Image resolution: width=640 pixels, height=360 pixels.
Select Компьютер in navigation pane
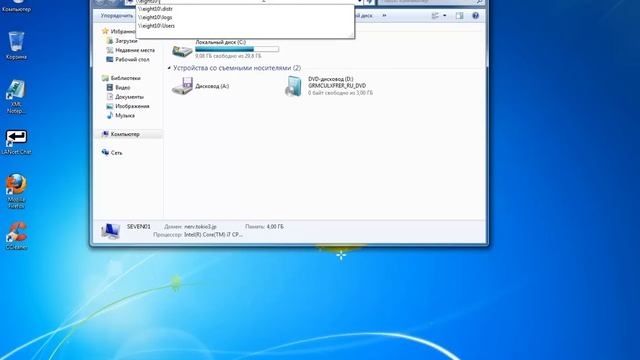[x=125, y=134]
